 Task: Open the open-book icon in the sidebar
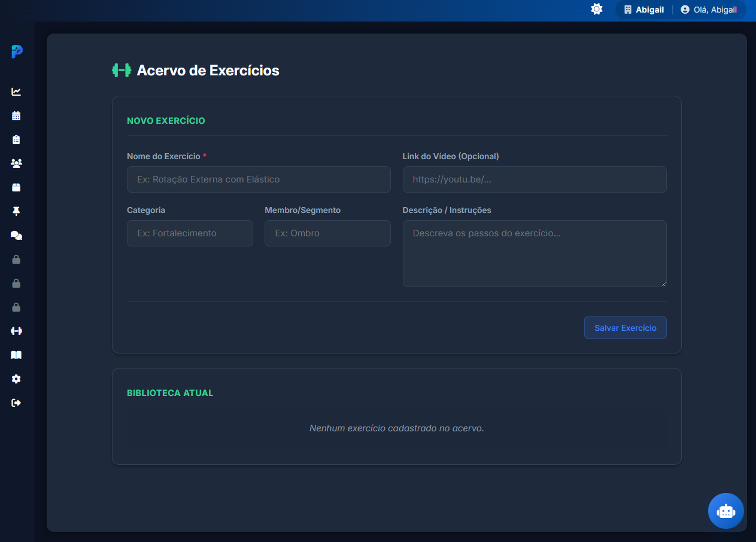[16, 355]
